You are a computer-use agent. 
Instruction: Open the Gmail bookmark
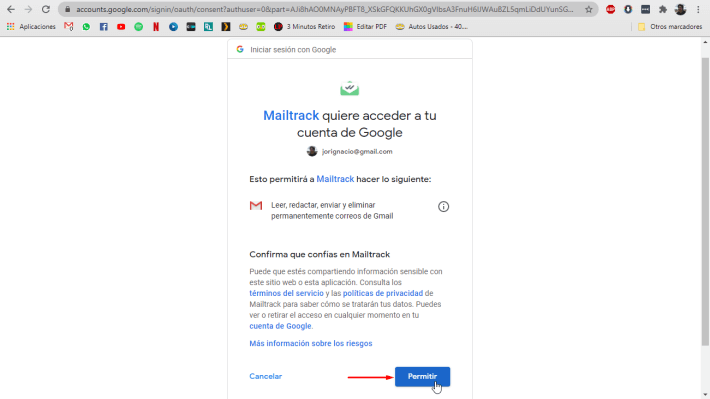(x=69, y=27)
